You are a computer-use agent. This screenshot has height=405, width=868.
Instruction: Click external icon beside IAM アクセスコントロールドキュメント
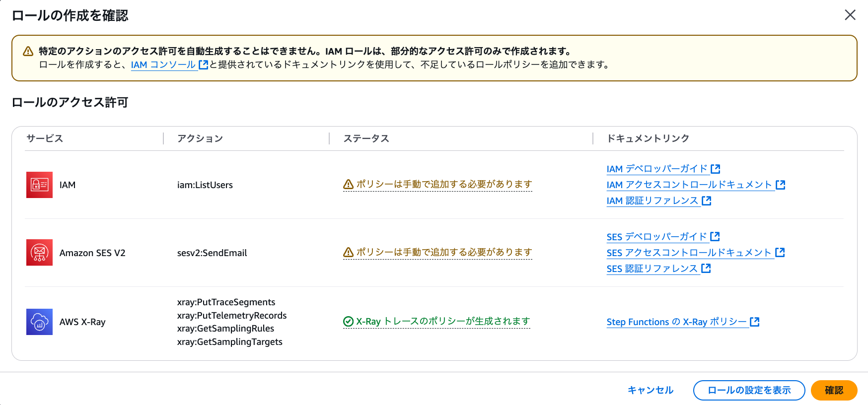[781, 185]
